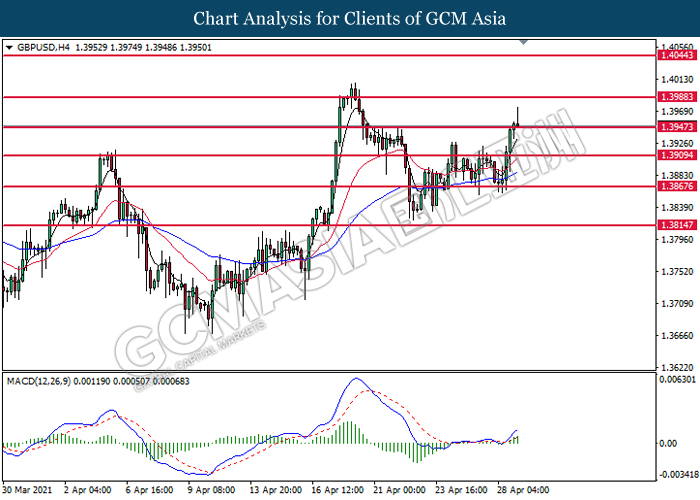Select the 1.39473 price level label
This screenshot has width=700, height=500.
point(677,127)
